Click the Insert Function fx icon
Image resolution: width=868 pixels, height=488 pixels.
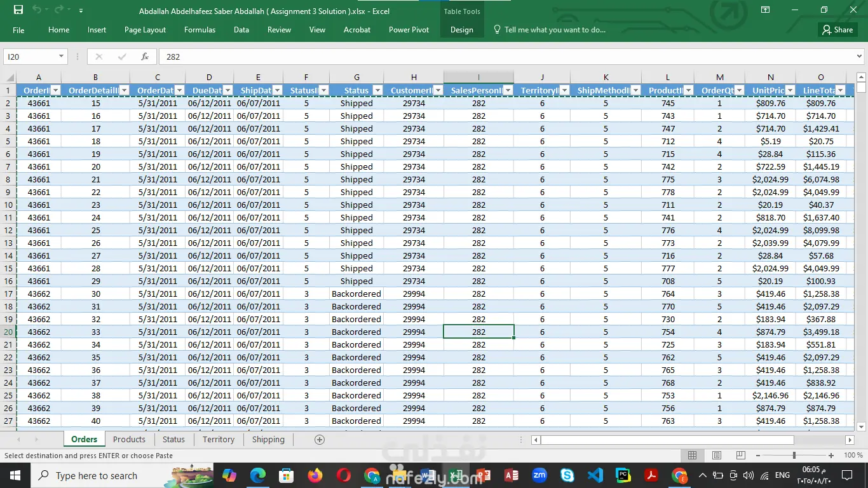[x=145, y=57]
